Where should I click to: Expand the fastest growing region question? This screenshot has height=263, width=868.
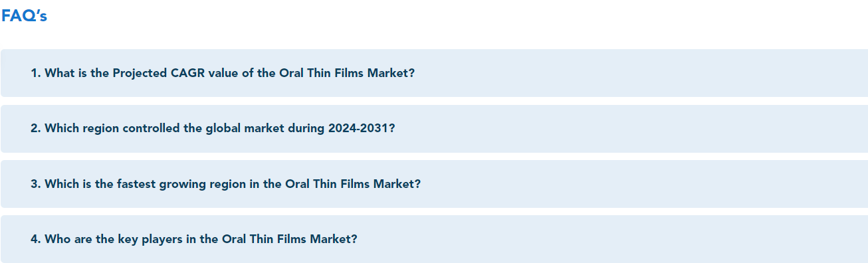[x=434, y=184]
